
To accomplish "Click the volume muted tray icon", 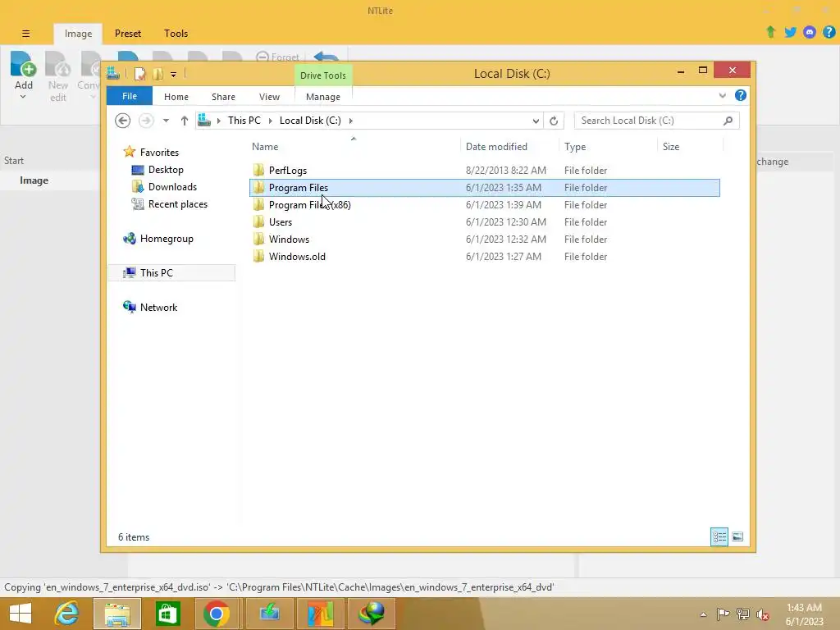I will point(762,614).
